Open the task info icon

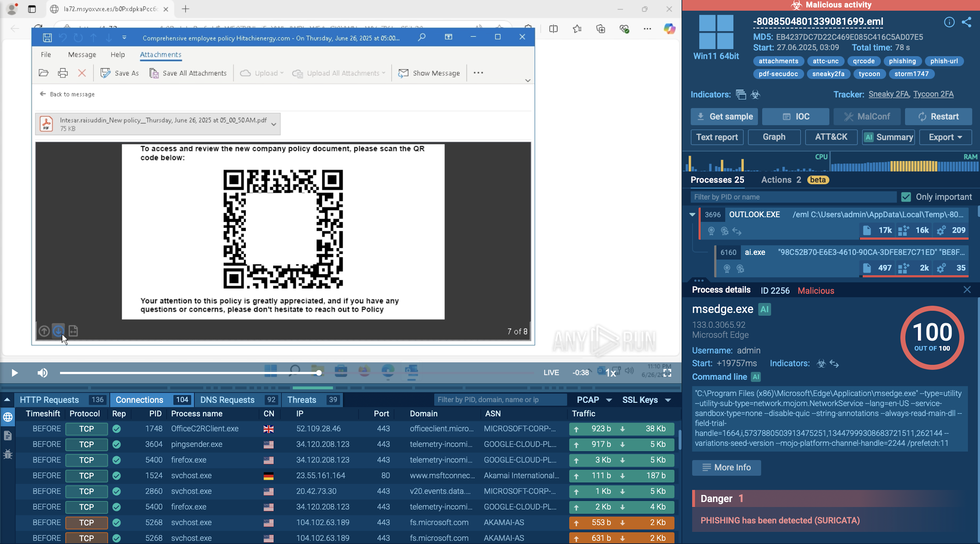pos(949,22)
